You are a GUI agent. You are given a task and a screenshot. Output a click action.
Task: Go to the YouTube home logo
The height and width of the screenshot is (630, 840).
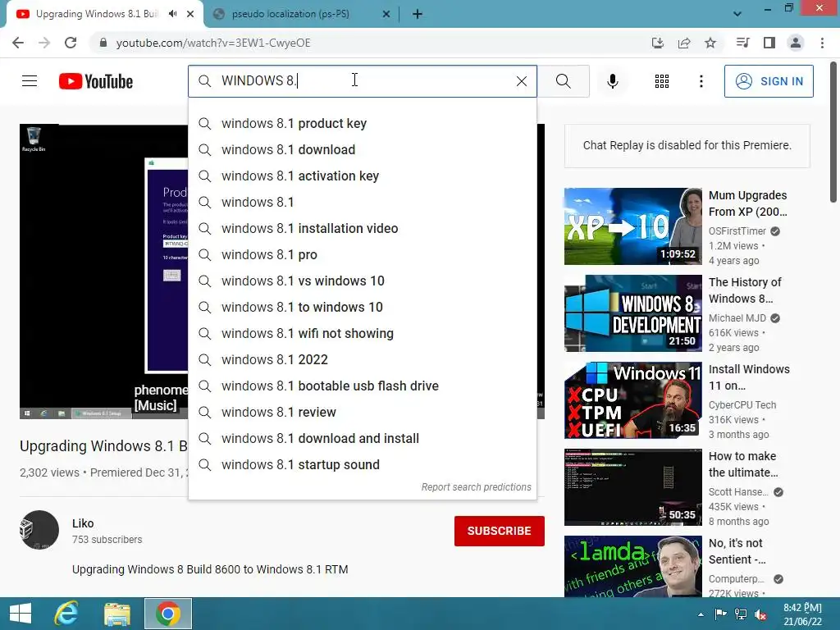(96, 81)
